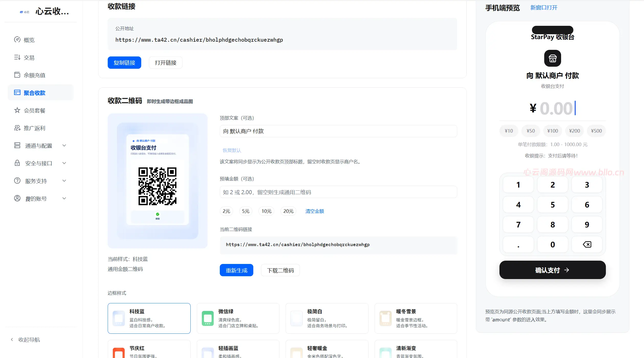
Task: Tap the ¥100 quick amount in preview
Action: pyautogui.click(x=553, y=131)
